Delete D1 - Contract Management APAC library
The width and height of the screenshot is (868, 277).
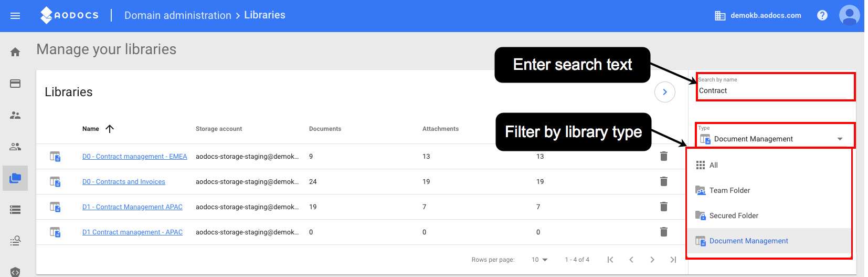tap(664, 207)
